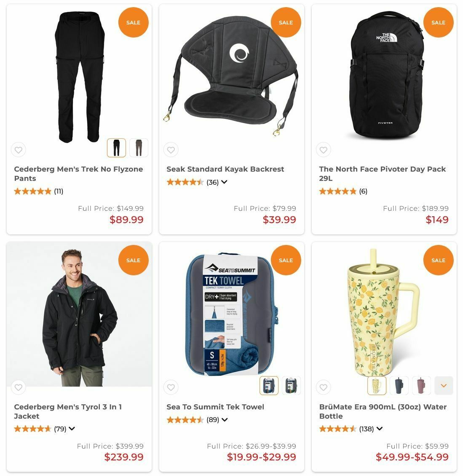
Task: Click SALE badge on Cederberg Trek Pants
Action: (133, 22)
